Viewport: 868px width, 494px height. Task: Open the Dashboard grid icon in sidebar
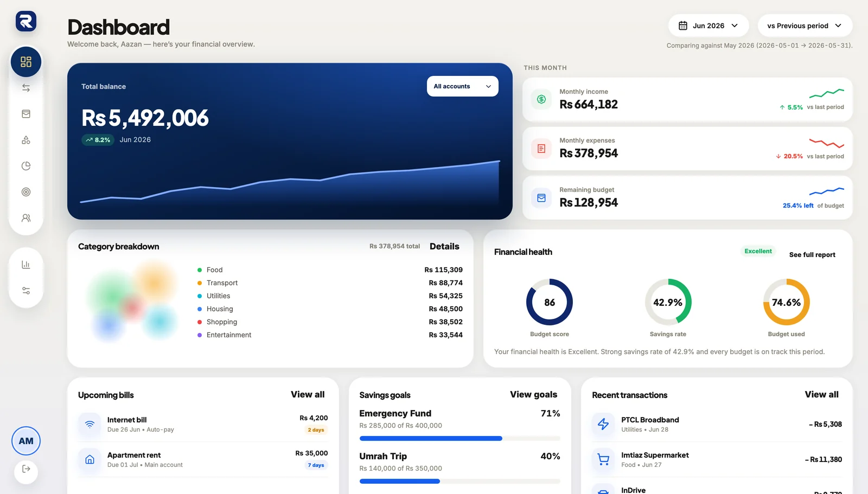(26, 62)
